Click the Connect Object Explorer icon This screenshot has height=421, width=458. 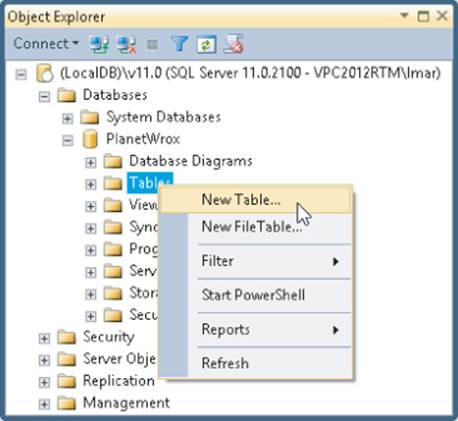coord(100,45)
